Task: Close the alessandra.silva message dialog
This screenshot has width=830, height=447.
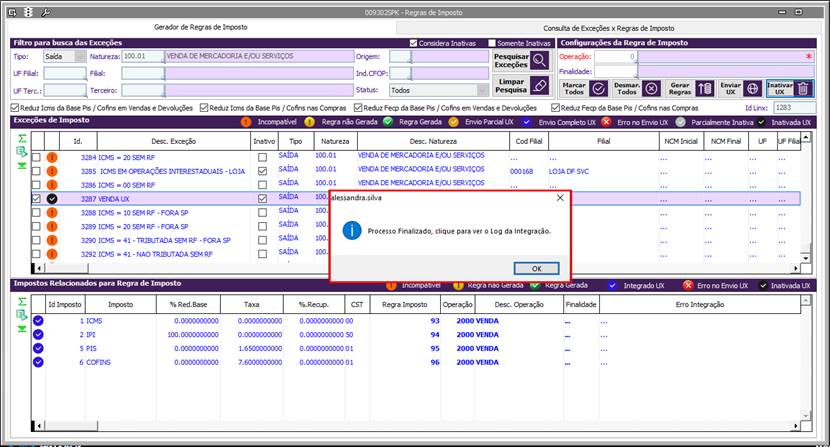Action: pos(559,198)
